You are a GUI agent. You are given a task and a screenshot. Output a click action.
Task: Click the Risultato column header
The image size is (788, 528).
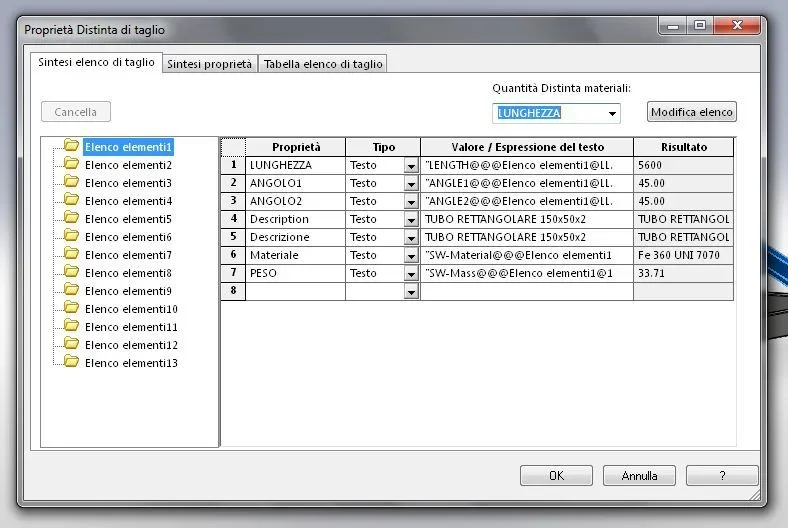point(683,147)
